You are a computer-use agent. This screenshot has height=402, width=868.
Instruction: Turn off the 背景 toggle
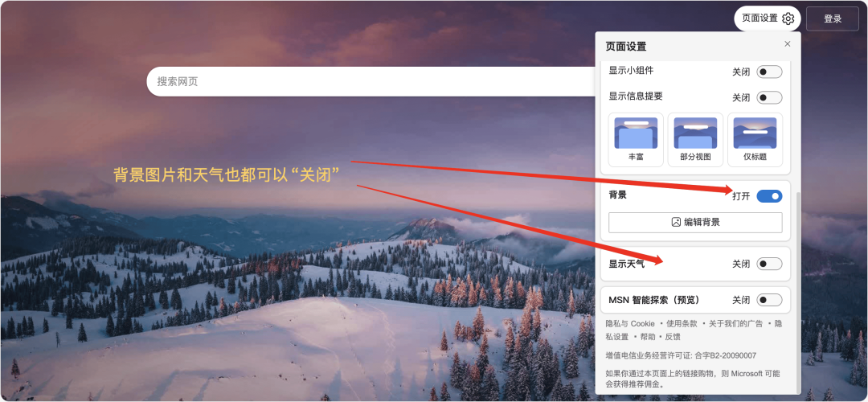(769, 196)
